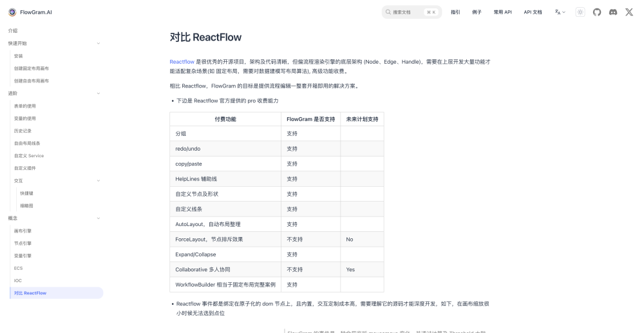Click the 付费功能 table header
Image resolution: width=644 pixels, height=333 pixels.
225,119
